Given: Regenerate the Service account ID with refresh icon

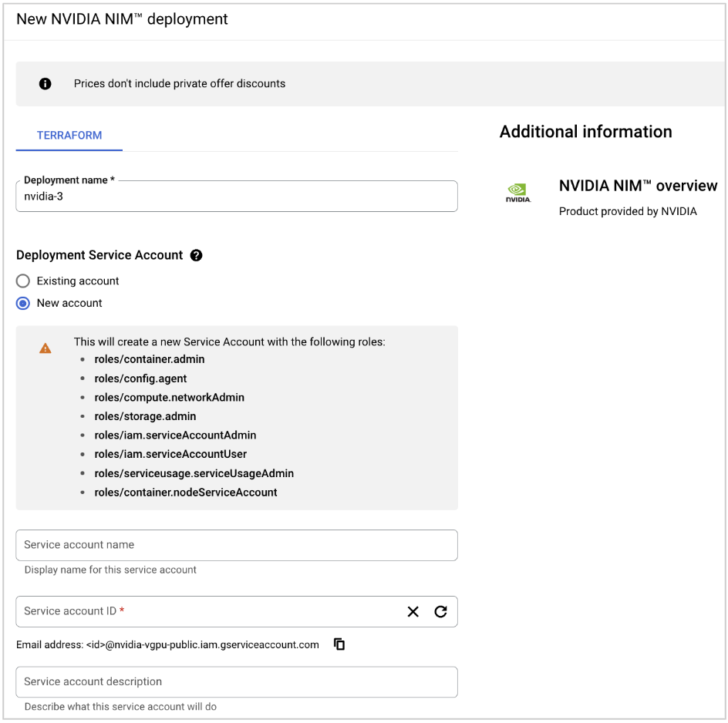Looking at the screenshot, I should pyautogui.click(x=440, y=611).
